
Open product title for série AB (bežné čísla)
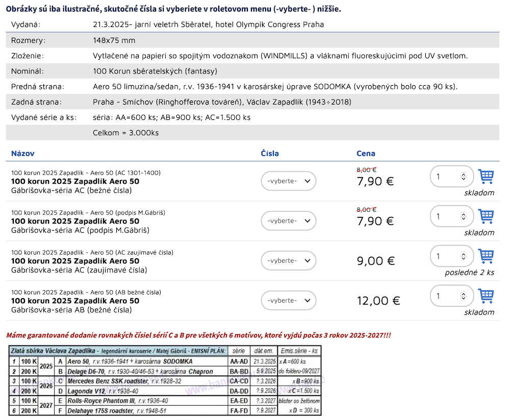(75, 301)
